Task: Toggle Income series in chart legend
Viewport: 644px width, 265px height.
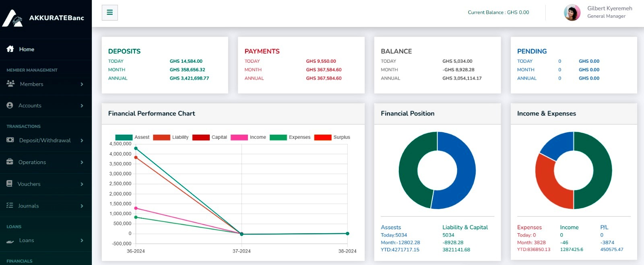Action: coord(248,137)
